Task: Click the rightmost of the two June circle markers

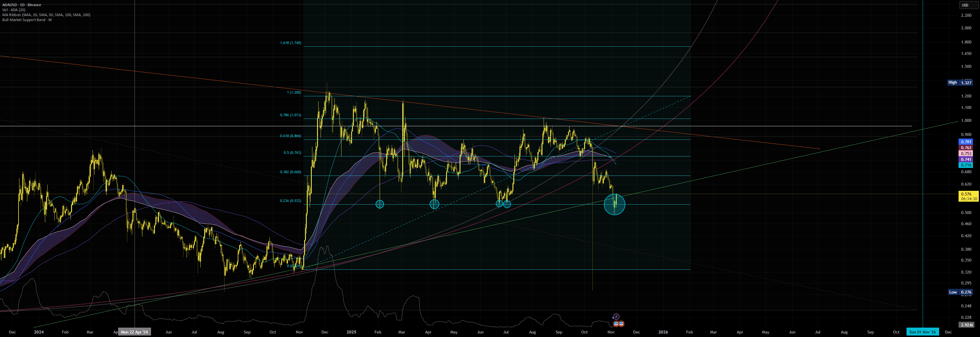Action: pos(507,204)
